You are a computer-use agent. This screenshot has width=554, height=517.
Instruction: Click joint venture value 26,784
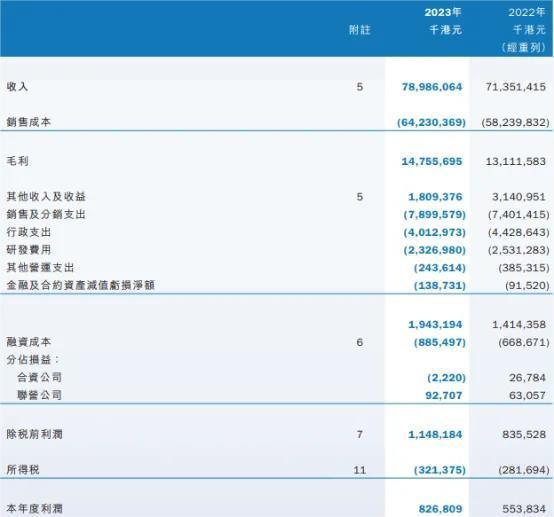click(527, 378)
